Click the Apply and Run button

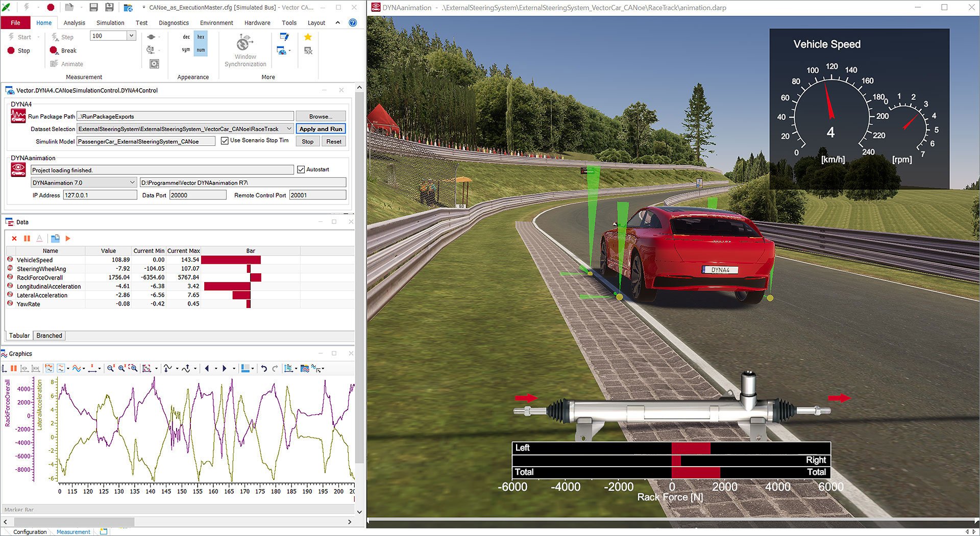pyautogui.click(x=321, y=129)
